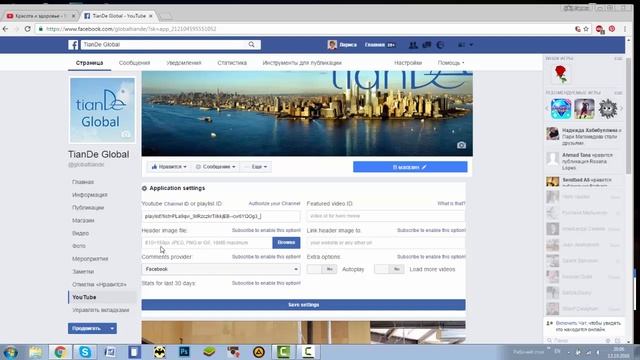Open the second recommended game icon
This screenshot has height=360, width=640.
pos(584,109)
